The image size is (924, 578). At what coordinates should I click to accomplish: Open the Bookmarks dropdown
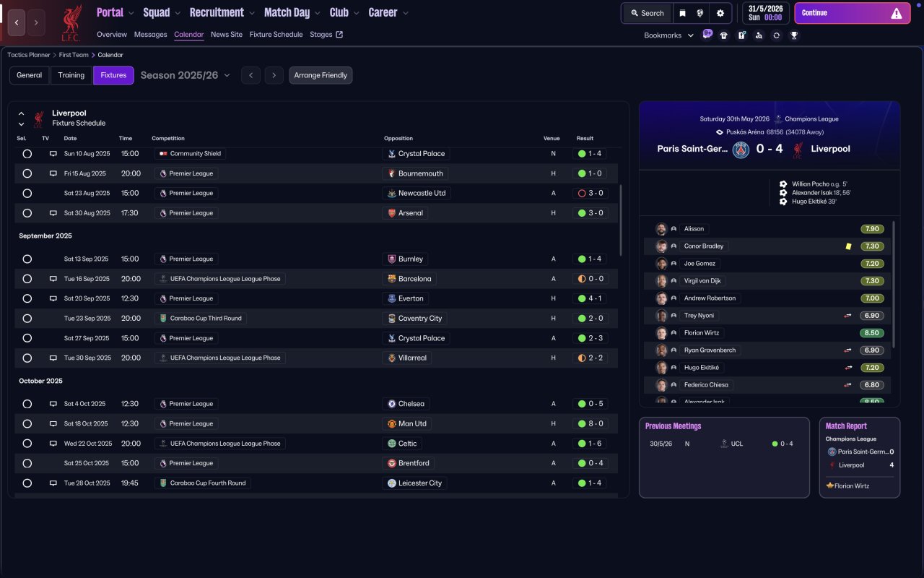(x=669, y=35)
